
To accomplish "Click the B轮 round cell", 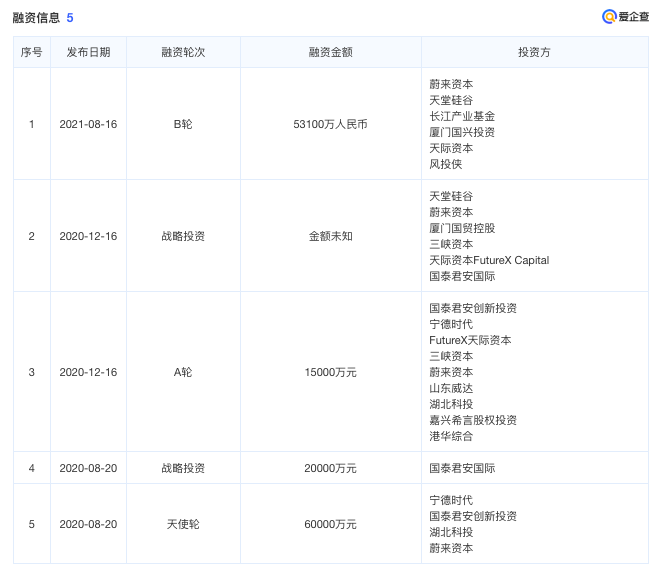I will pyautogui.click(x=183, y=124).
